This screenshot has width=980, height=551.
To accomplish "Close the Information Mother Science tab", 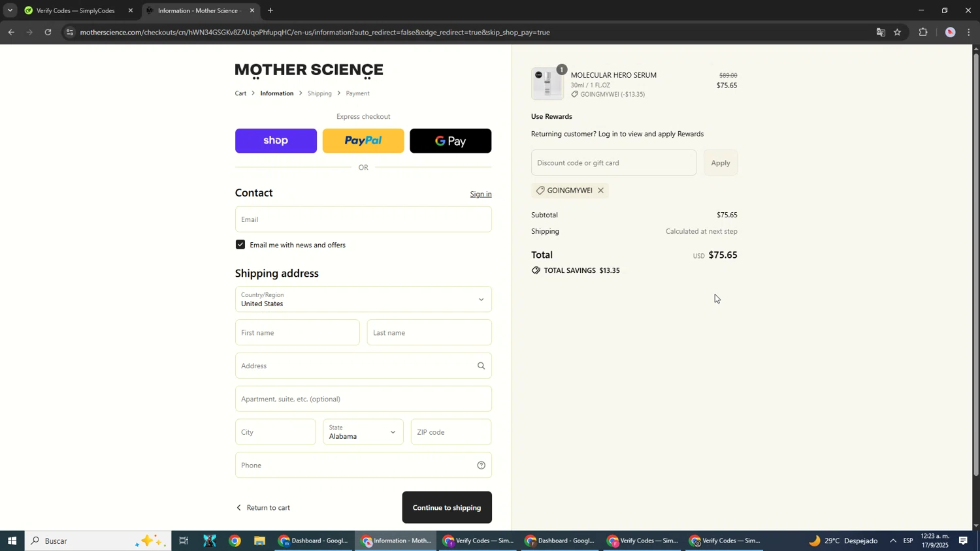I will (x=252, y=10).
